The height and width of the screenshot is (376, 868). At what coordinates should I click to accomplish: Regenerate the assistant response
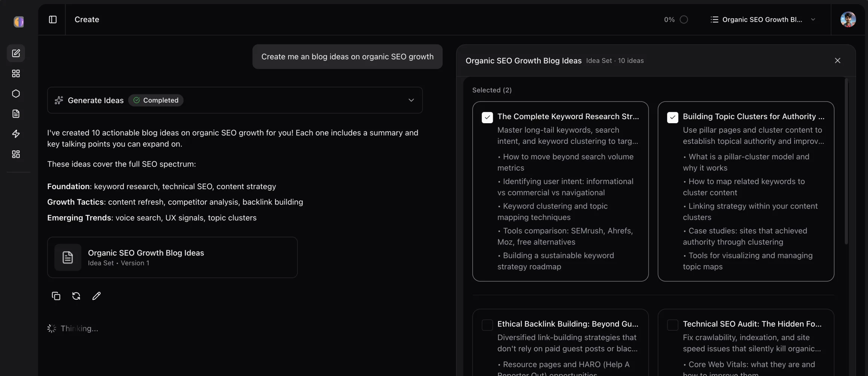click(76, 296)
